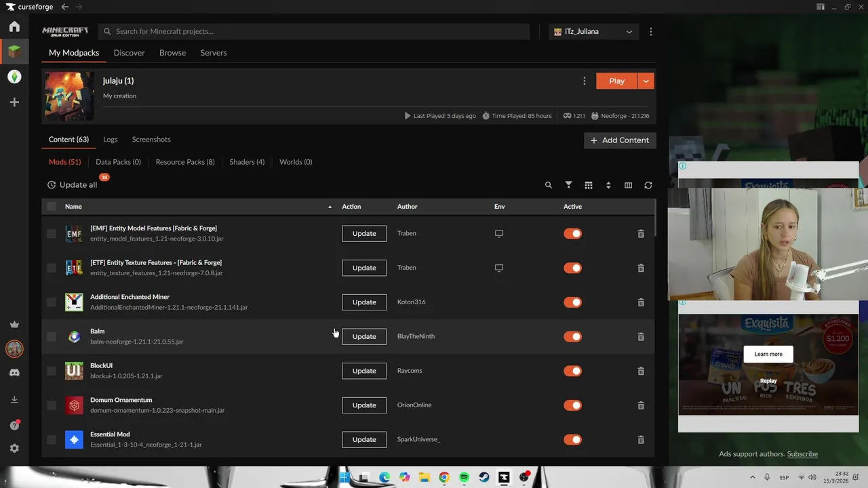Disable the BlockUI active toggle
The height and width of the screenshot is (488, 868).
[573, 371]
